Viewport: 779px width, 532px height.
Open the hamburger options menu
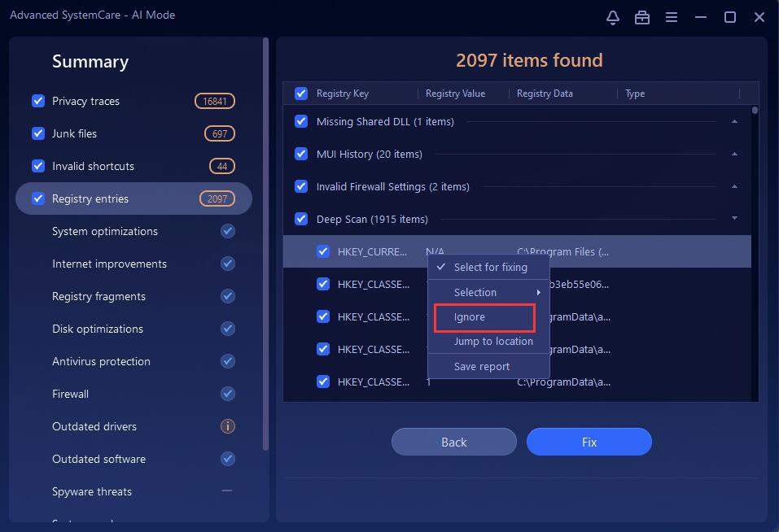click(x=672, y=17)
